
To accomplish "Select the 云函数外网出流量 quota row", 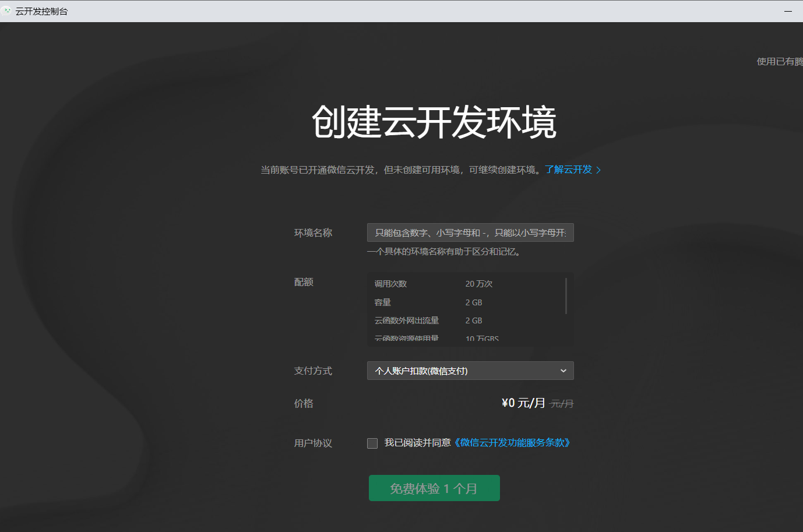I will tap(470, 320).
